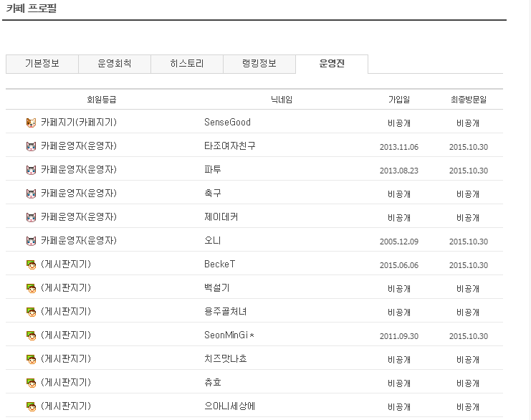Screen dimensions: 531x420
Task: Click manager icon in 오니 row
Action: 31,241
